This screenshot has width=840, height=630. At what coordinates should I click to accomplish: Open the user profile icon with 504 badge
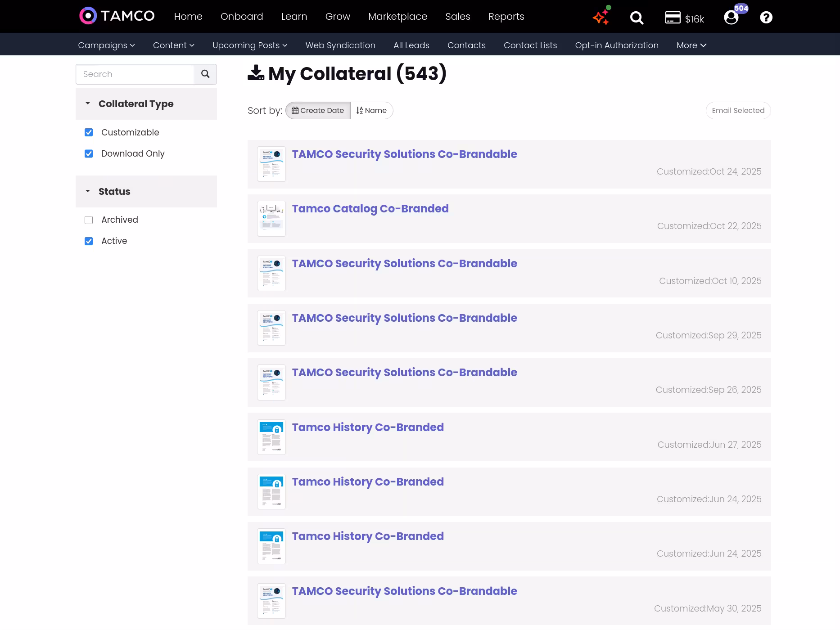(731, 18)
